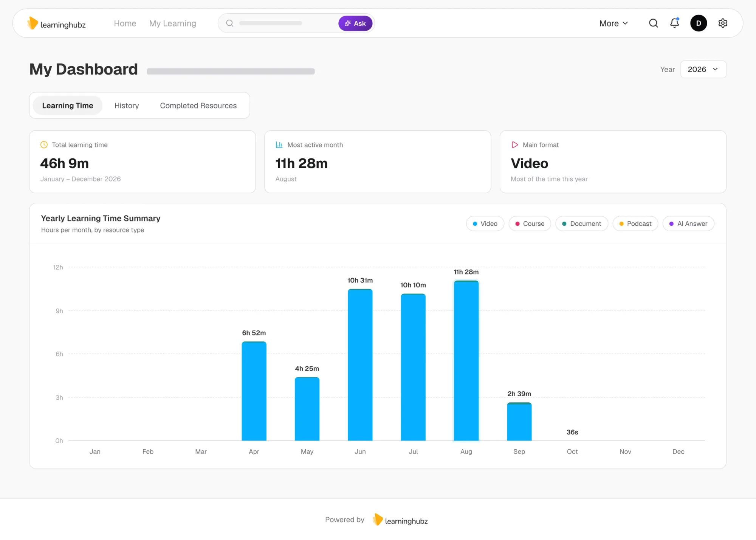Screen dimensions: 756x540
Task: Click the My Dashboard heading
Action: pos(84,69)
